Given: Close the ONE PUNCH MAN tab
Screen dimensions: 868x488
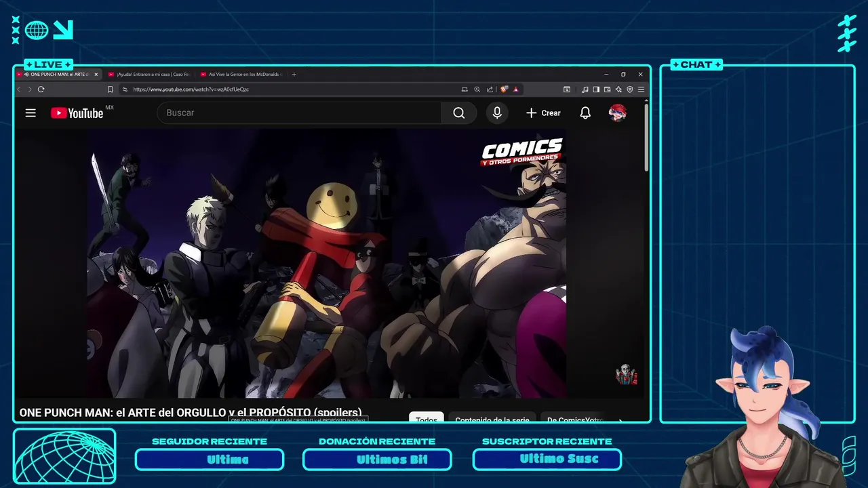Looking at the screenshot, I should click(x=96, y=75).
